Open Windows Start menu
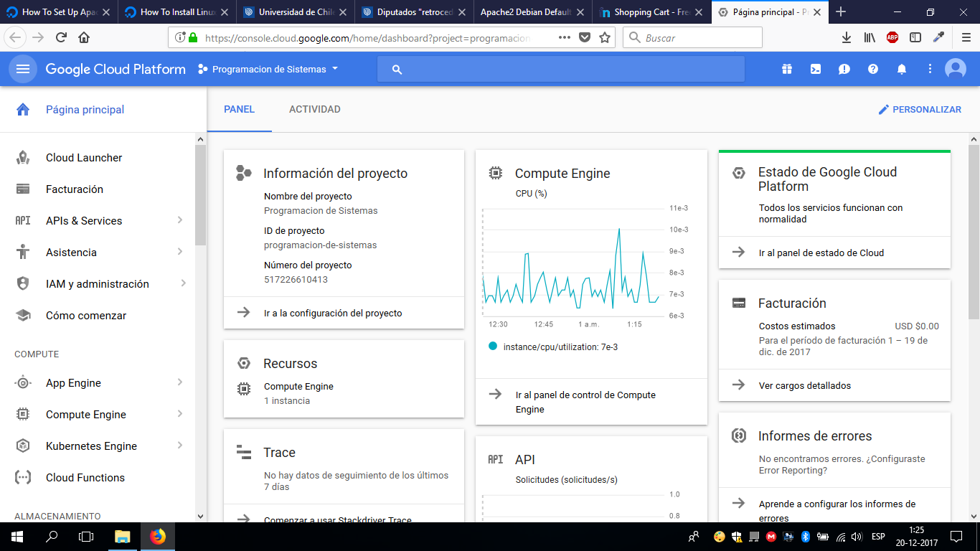 [x=17, y=537]
